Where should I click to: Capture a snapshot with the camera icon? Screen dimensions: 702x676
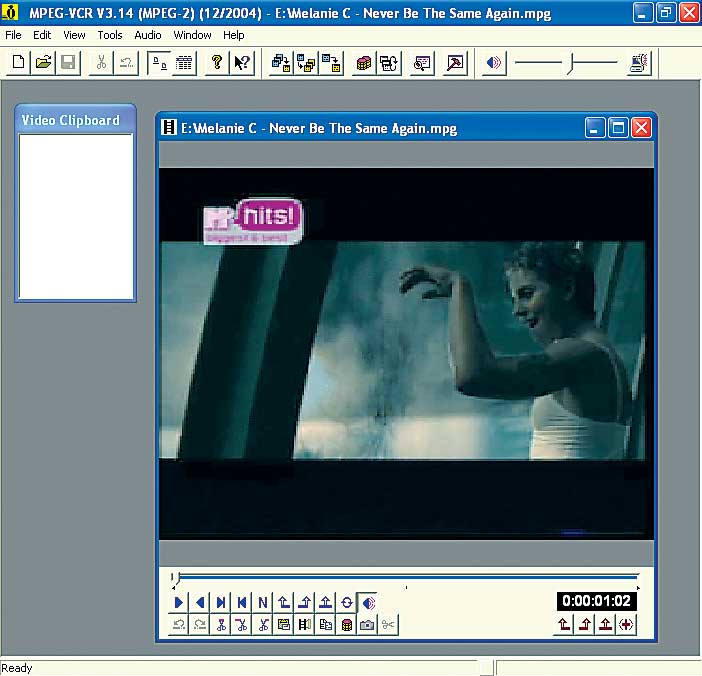[x=368, y=624]
